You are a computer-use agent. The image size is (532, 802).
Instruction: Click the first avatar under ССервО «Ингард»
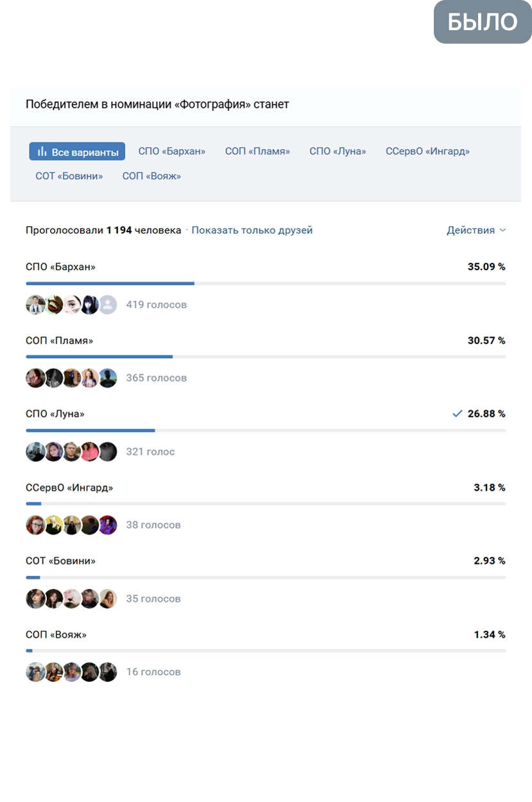tap(35, 525)
